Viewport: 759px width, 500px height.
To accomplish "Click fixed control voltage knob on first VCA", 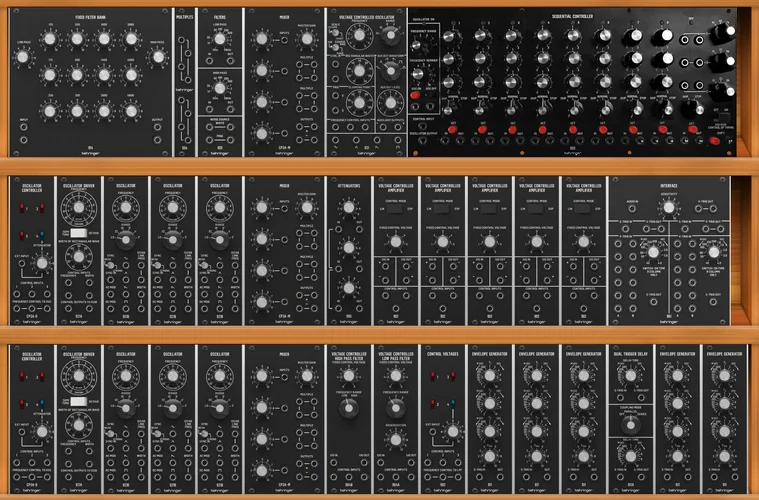I will click(x=395, y=242).
